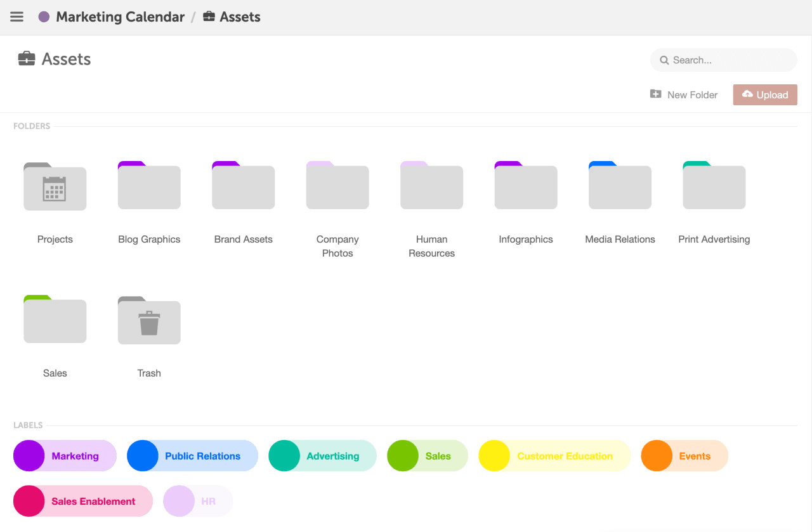812x532 pixels.
Task: Open the Human Resources folder
Action: 431,186
